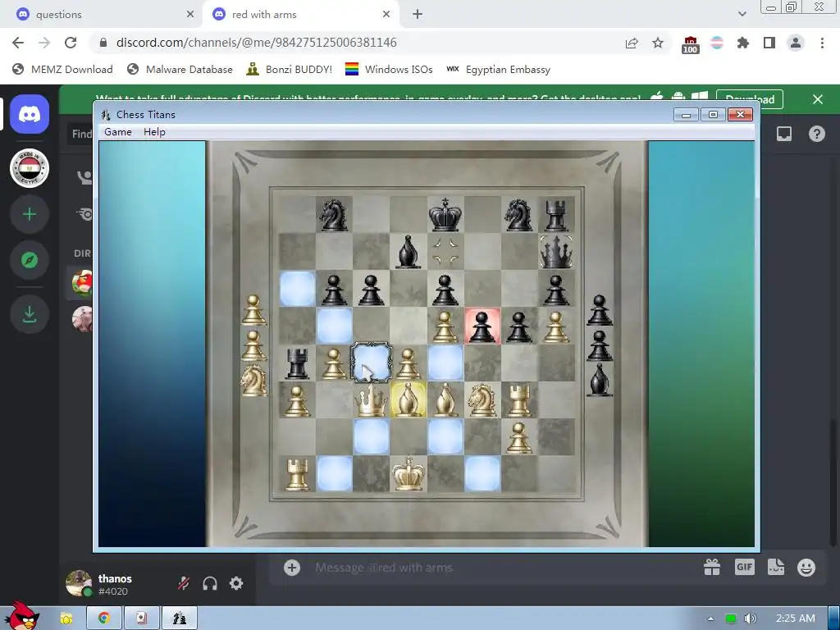Add a server with the plus icon

(x=30, y=214)
